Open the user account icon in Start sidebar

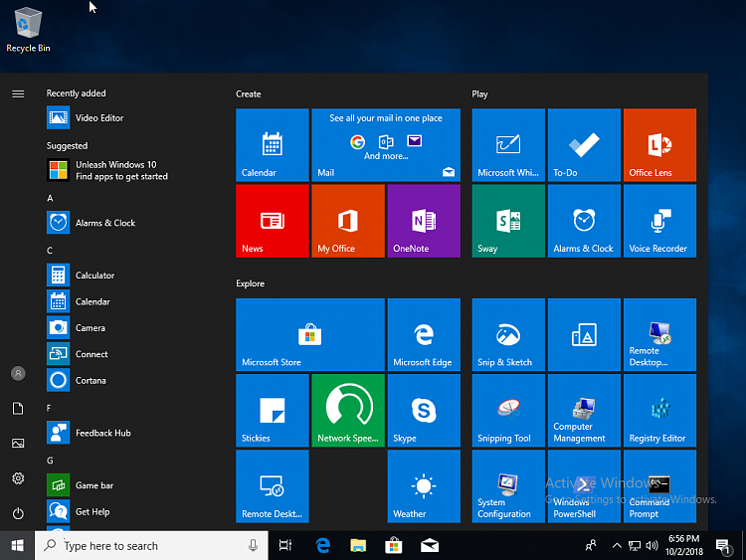(x=18, y=373)
